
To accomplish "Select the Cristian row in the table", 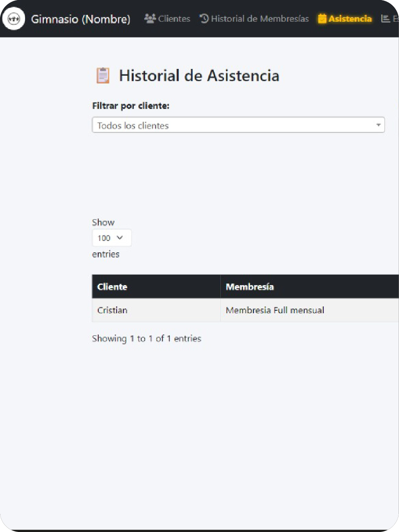I will [x=112, y=310].
